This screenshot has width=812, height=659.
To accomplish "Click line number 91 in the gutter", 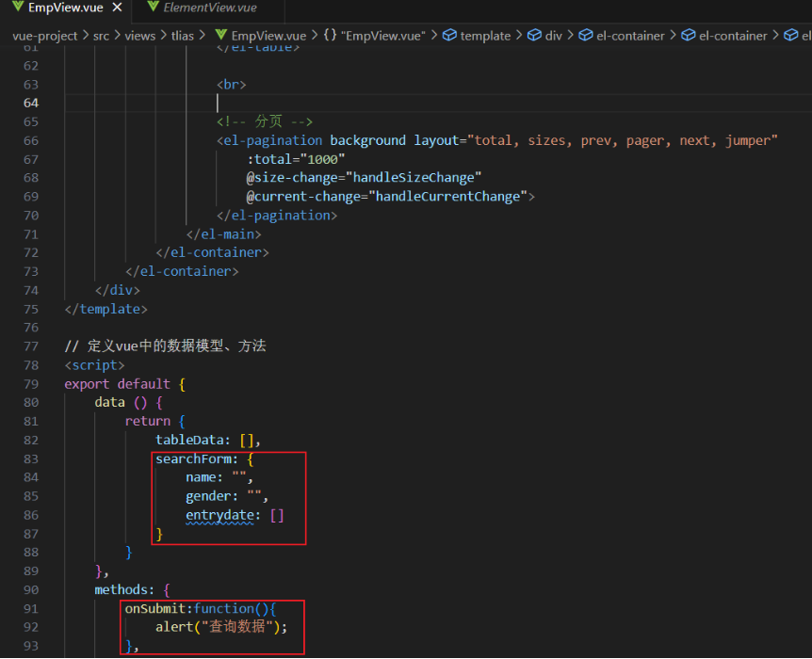I will 31,608.
